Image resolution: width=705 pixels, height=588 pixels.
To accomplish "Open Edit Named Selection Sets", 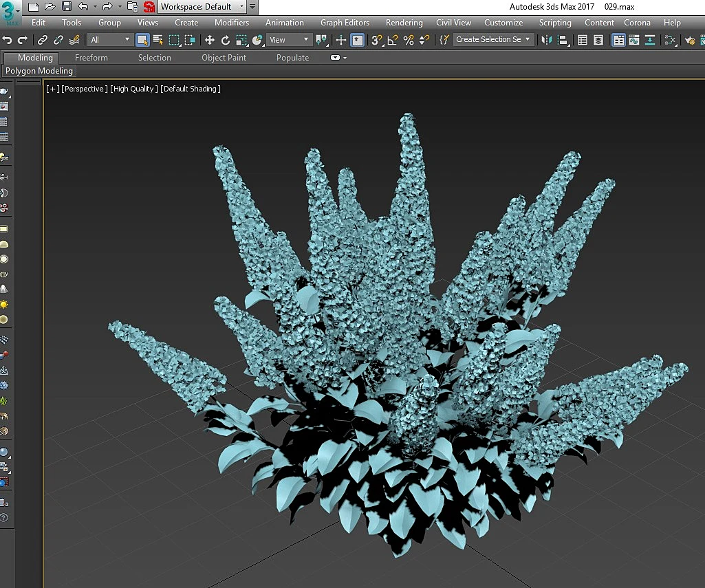I will point(444,40).
